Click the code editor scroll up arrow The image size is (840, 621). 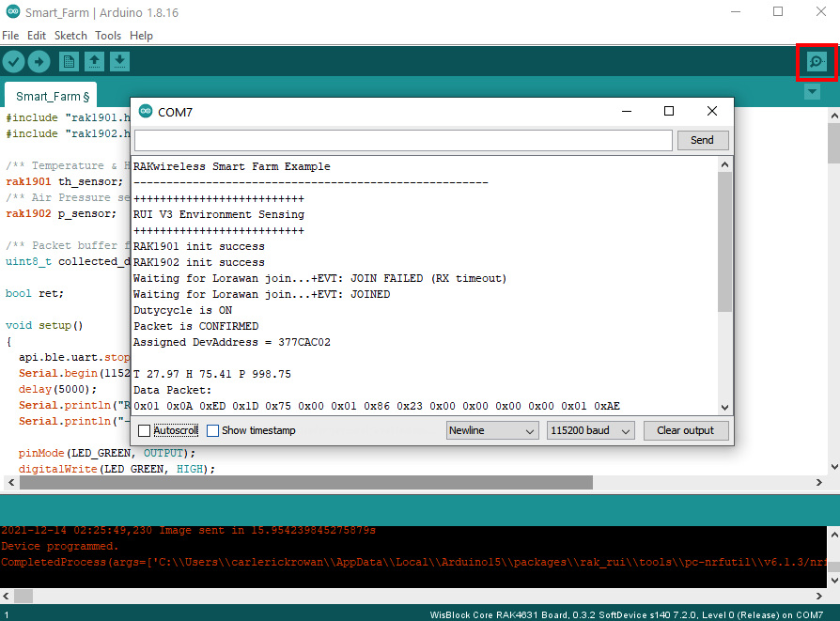click(834, 116)
